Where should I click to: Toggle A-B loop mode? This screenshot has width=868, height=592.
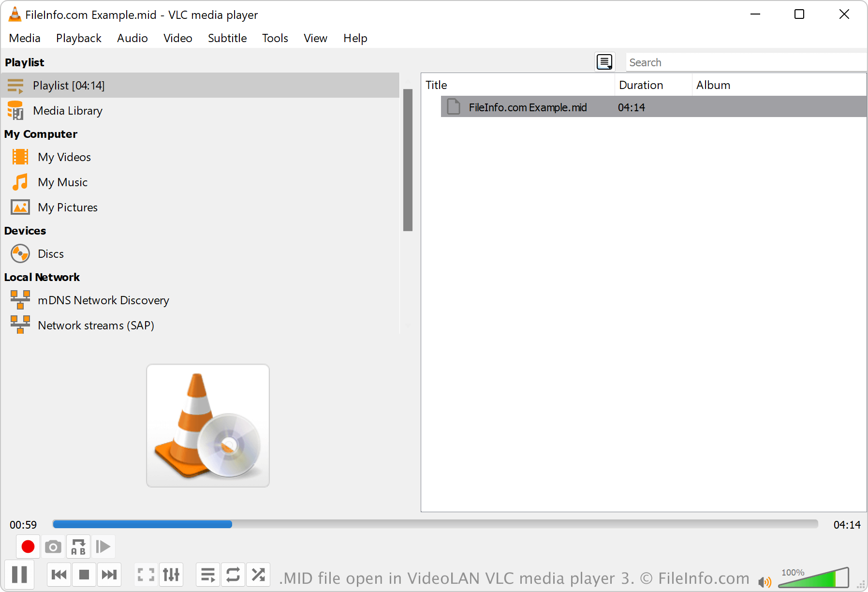[78, 547]
